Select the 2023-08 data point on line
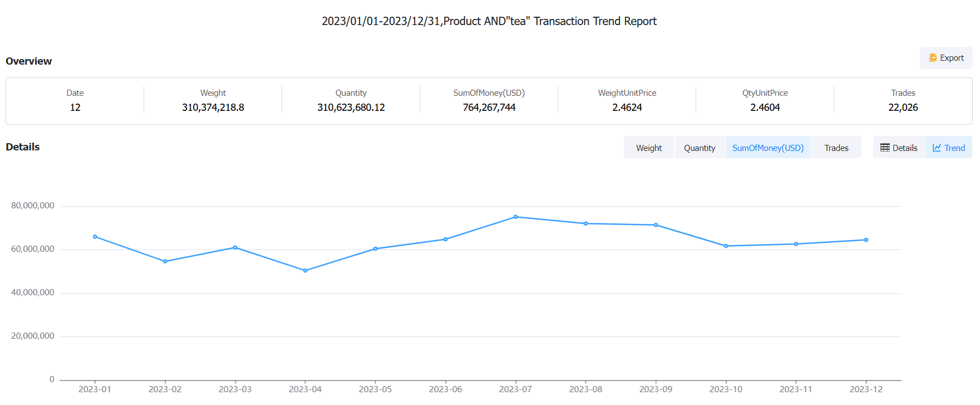This screenshot has width=980, height=405. [x=586, y=223]
